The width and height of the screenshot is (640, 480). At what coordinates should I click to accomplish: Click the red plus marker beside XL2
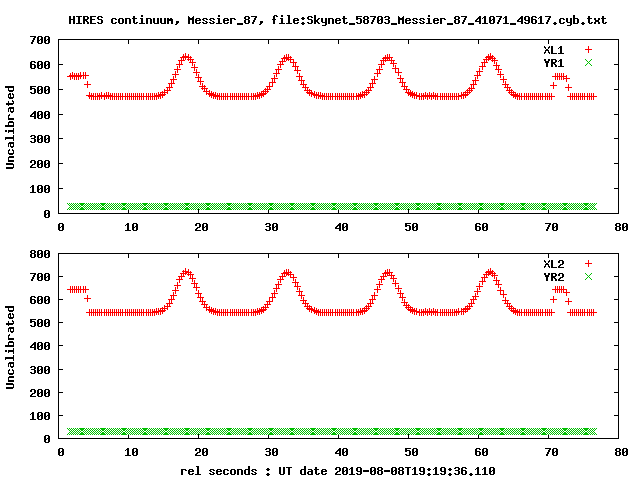pyautogui.click(x=588, y=264)
